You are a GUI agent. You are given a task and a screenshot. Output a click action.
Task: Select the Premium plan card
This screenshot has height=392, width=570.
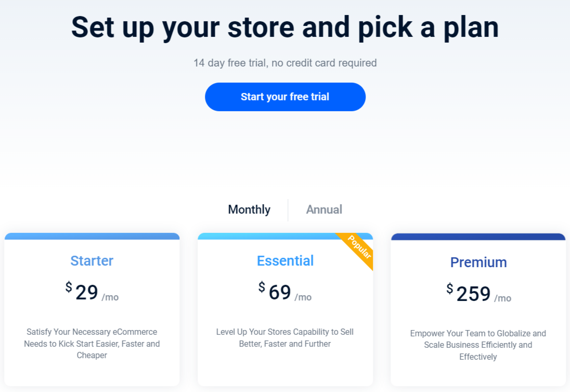[478, 312]
